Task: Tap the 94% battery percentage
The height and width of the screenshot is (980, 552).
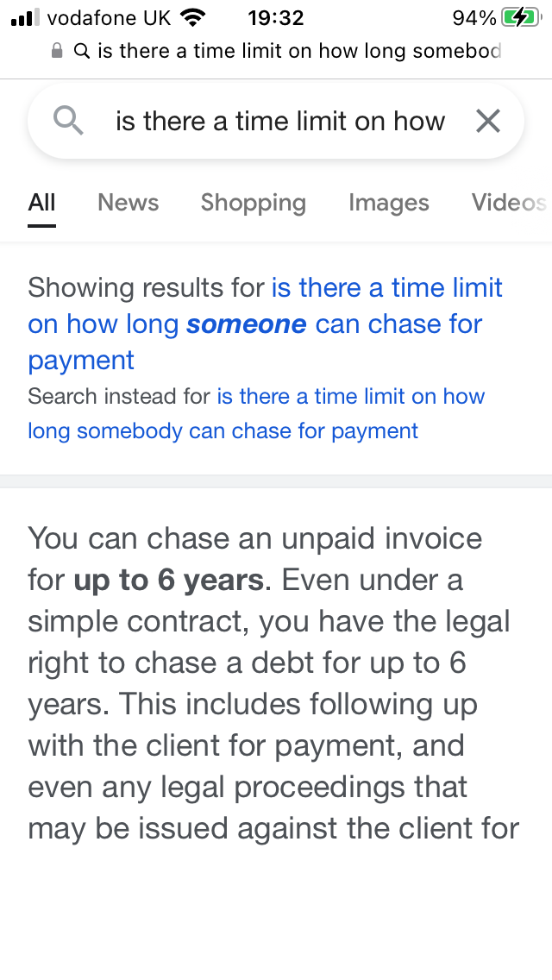Action: click(x=474, y=17)
